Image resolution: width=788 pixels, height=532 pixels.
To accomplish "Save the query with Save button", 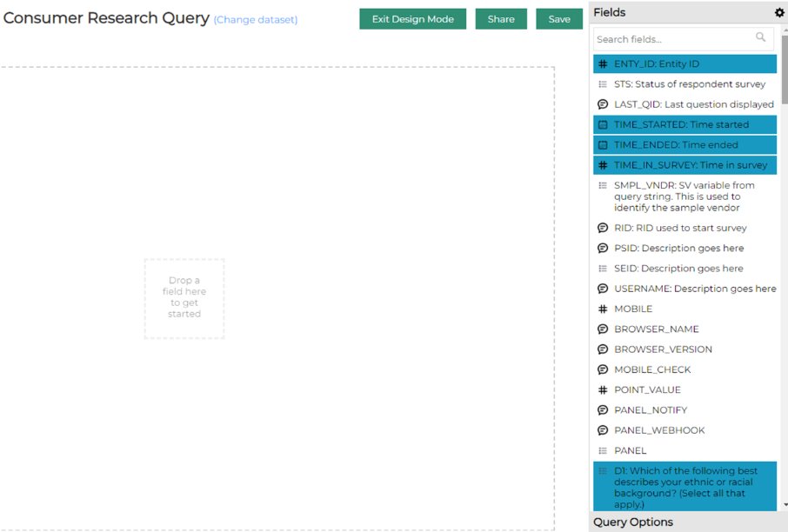I will 559,19.
